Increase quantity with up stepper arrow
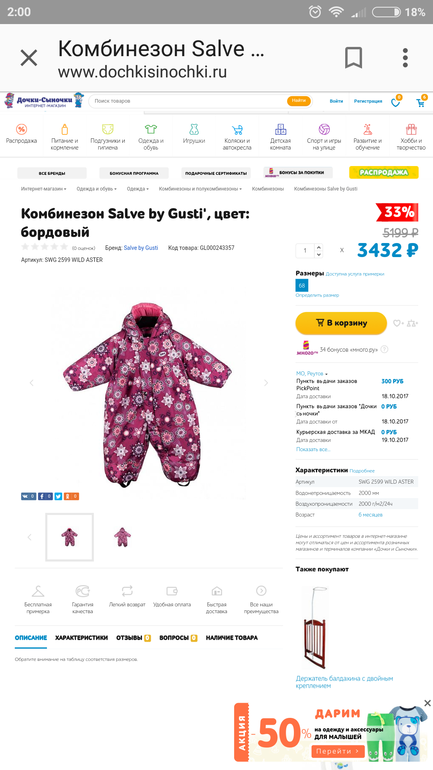 click(x=319, y=247)
